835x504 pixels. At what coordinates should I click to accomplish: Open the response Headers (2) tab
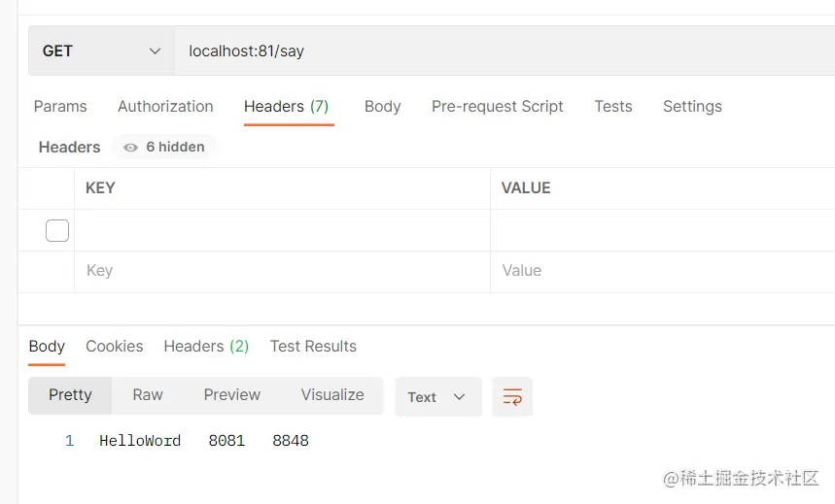coord(206,347)
